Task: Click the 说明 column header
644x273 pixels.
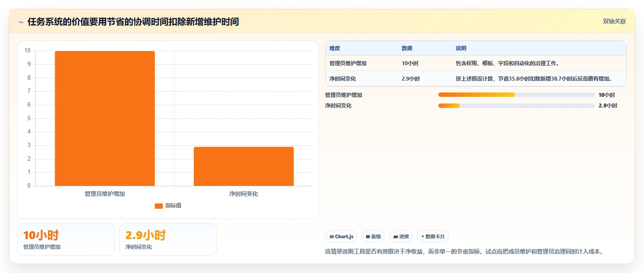Action: 461,48
